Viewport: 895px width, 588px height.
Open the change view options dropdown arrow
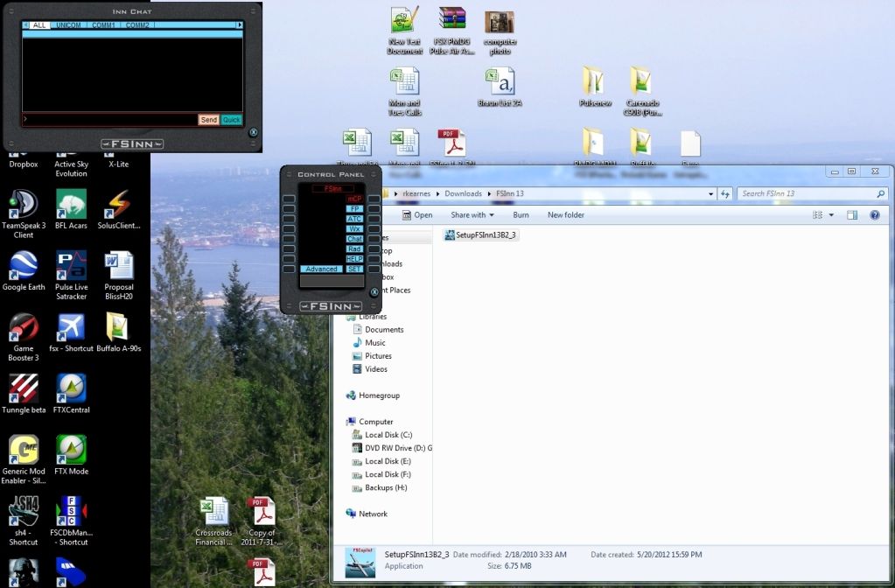831,215
